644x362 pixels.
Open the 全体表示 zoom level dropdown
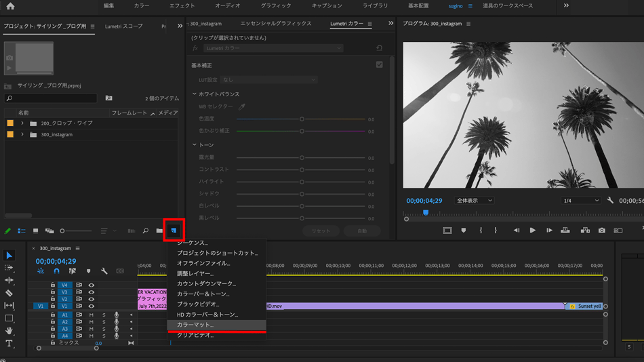pos(474,201)
